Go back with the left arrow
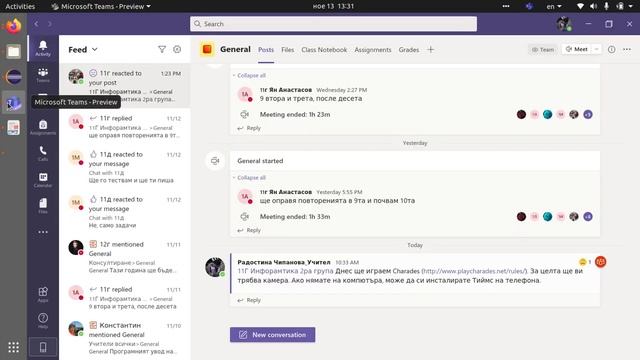 click(x=36, y=24)
